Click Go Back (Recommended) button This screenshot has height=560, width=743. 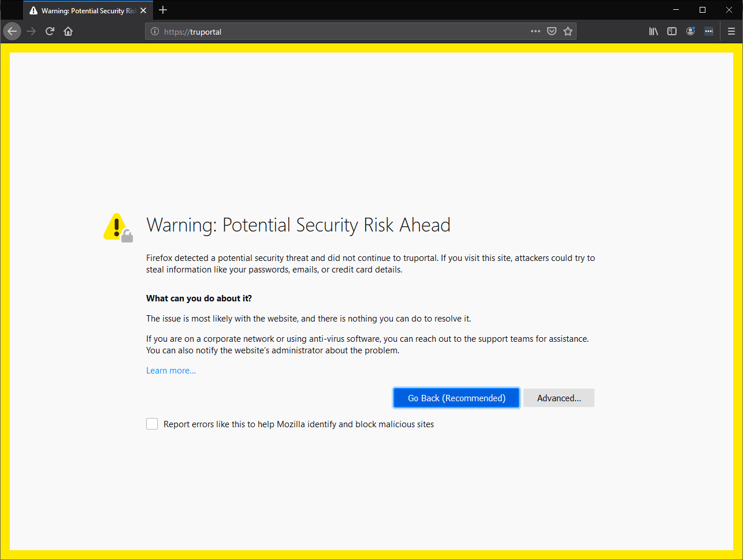[456, 398]
